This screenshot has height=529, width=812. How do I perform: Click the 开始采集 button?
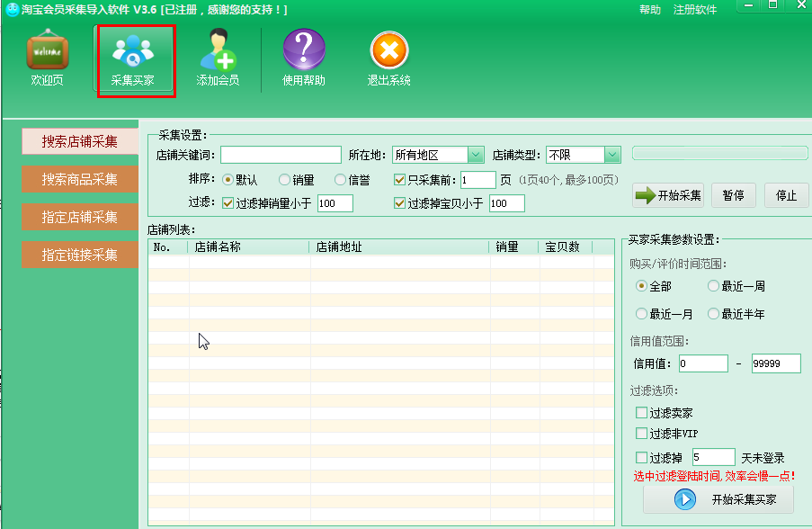(668, 195)
